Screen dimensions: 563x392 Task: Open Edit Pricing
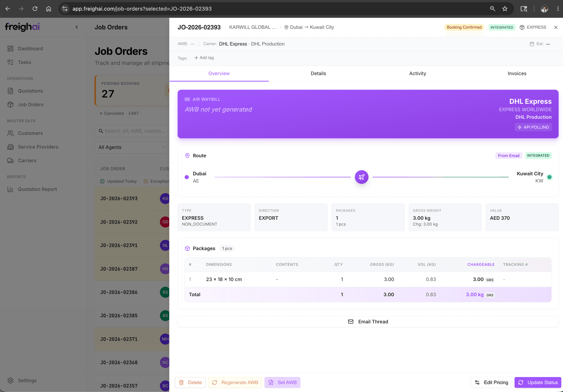tap(491, 383)
